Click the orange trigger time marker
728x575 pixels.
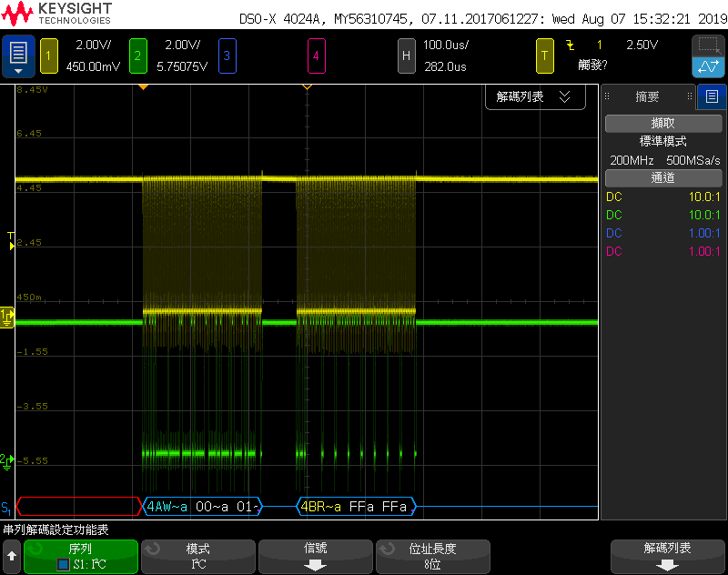[144, 87]
